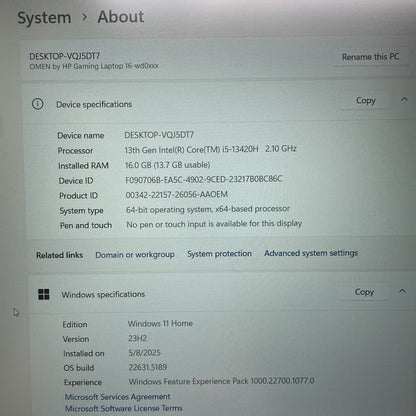The height and width of the screenshot is (416, 416).
Task: Click the System type label
Action: 81,211
